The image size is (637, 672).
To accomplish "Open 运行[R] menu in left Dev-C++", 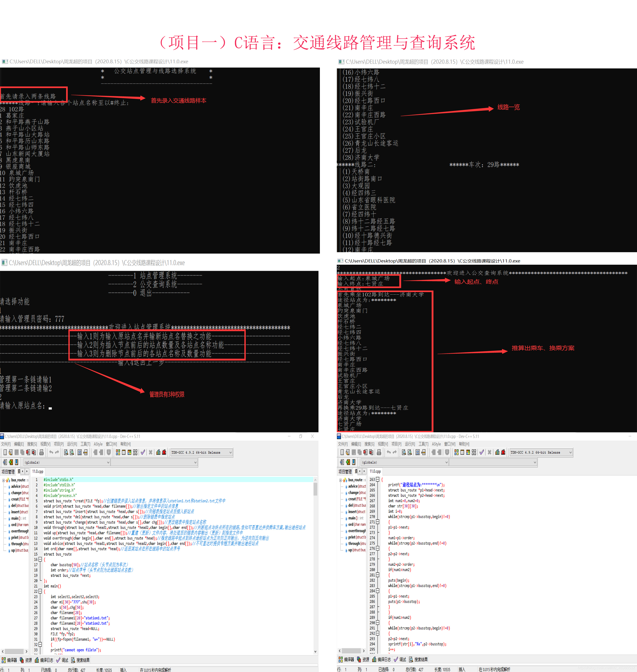I will point(72,444).
